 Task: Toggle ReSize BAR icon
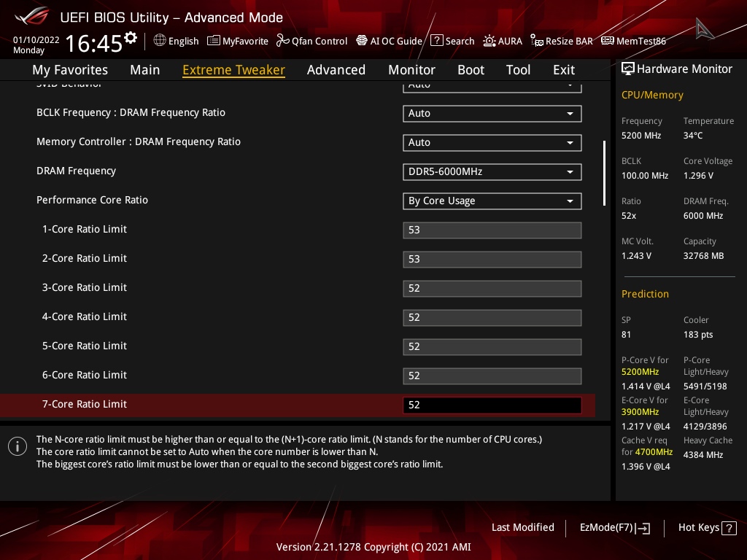(x=537, y=41)
